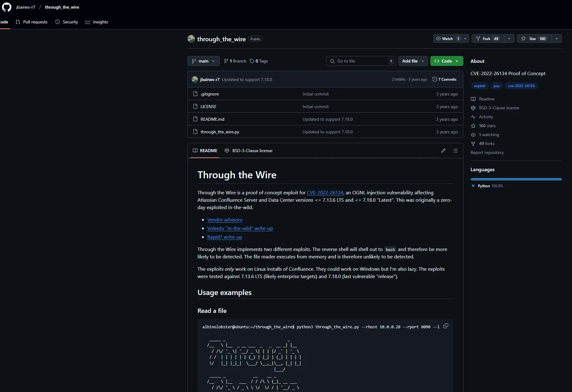Viewport: 572px width, 392px height.
Task: Switch to the Code tab
Action: click(x=4, y=22)
